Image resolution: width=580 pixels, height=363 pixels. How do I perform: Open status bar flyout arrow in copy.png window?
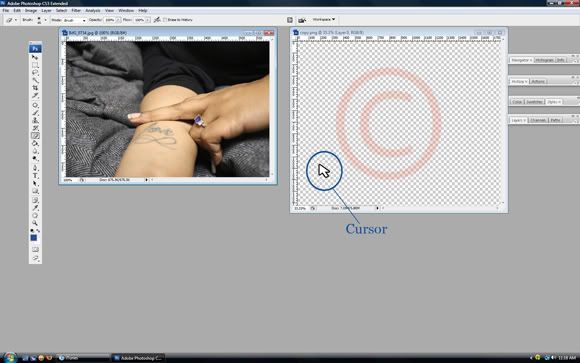coord(377,208)
